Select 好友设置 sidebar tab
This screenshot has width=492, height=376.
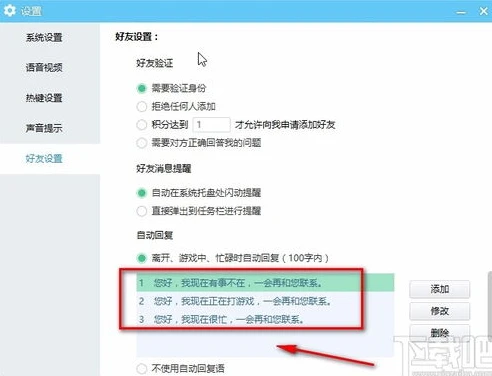pyautogui.click(x=44, y=159)
